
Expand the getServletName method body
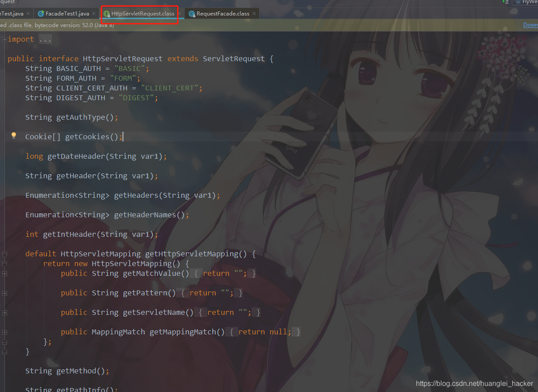4,313
